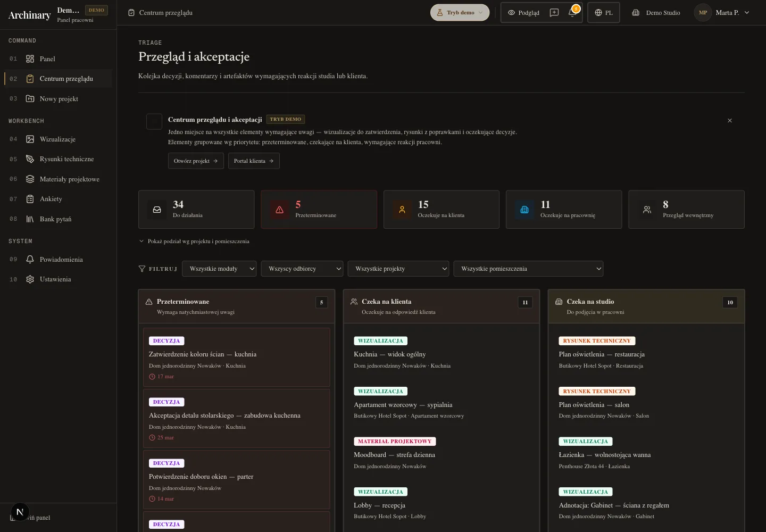Screen dimensions: 766x532
Task: Click the Archinary logo
Action: (x=29, y=15)
